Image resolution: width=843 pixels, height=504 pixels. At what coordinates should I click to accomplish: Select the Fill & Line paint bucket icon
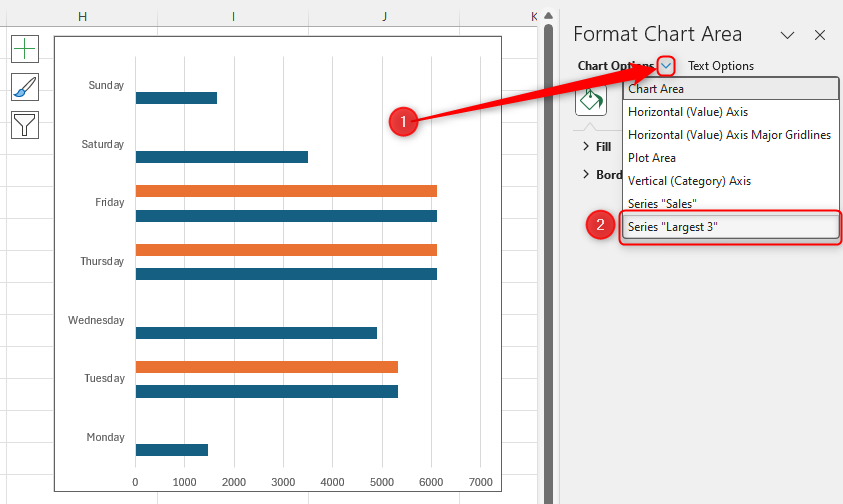pos(591,100)
